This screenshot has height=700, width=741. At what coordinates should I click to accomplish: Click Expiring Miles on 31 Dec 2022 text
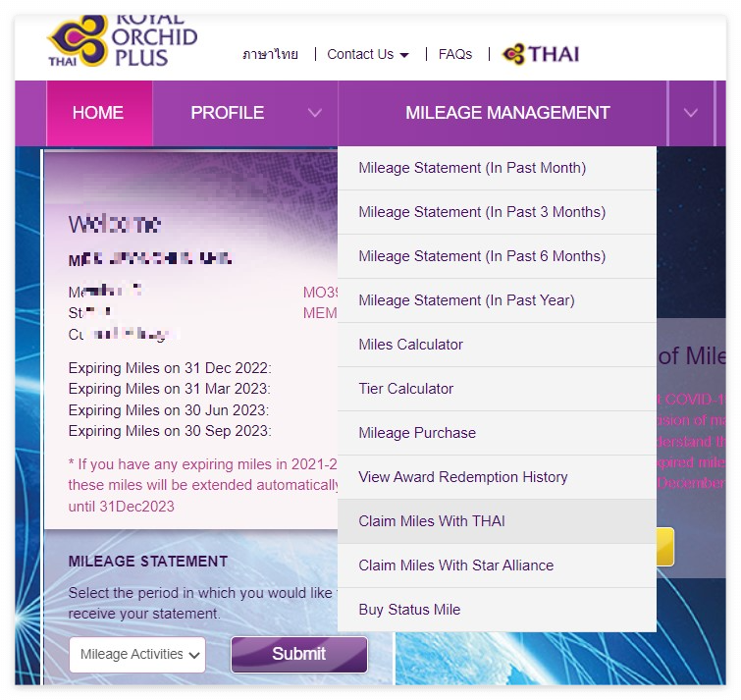pos(170,368)
